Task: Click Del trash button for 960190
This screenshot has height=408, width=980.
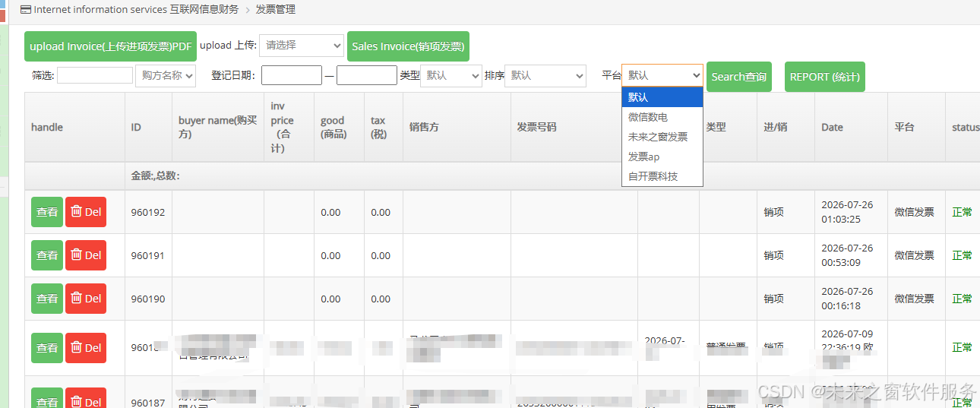Action: (86, 299)
